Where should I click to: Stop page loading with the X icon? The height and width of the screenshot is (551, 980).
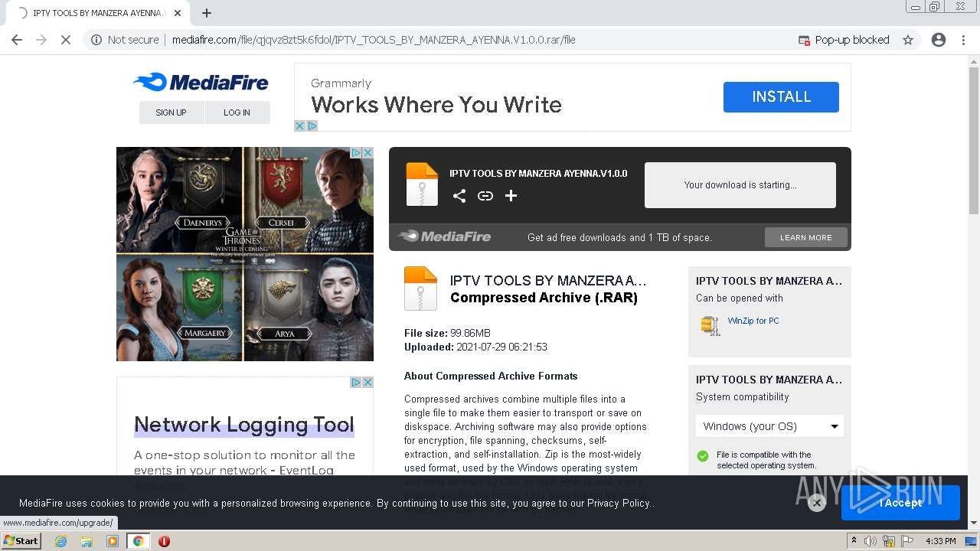point(66,40)
